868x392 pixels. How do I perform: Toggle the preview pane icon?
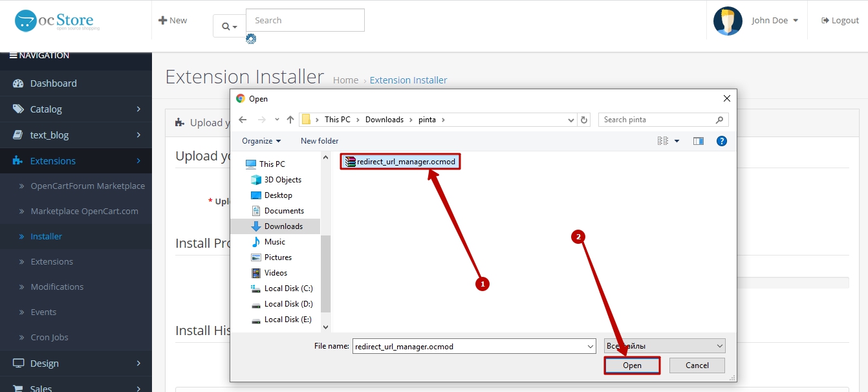pyautogui.click(x=698, y=140)
